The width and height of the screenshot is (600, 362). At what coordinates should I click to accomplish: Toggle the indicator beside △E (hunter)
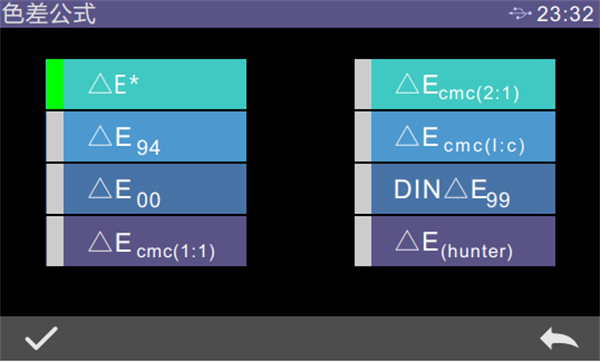363,241
